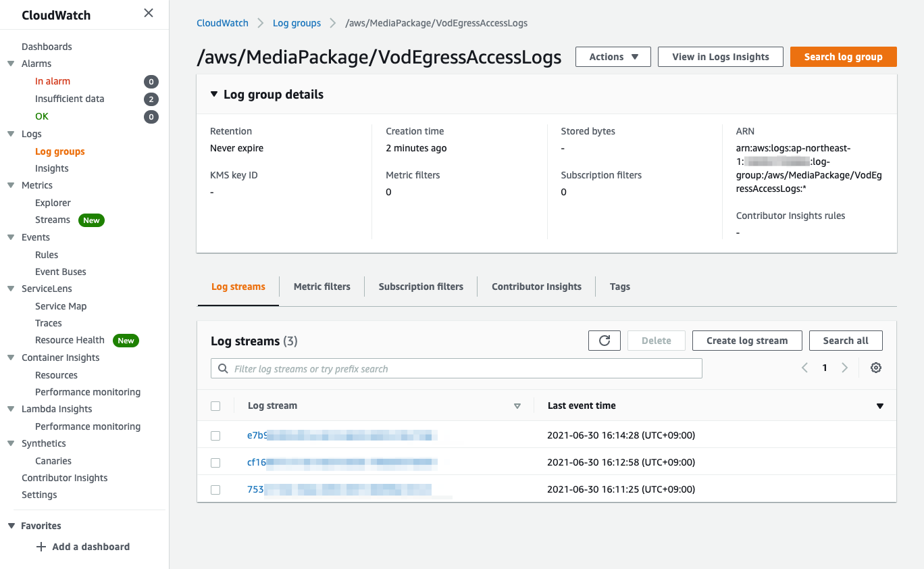Open Container Insights Resources

pos(56,375)
